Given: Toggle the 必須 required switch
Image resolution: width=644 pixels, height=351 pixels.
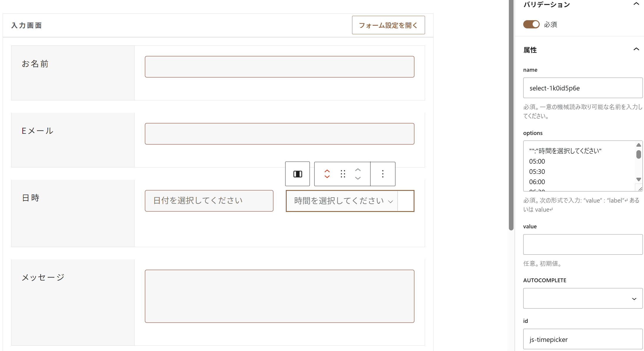Looking at the screenshot, I should [531, 24].
